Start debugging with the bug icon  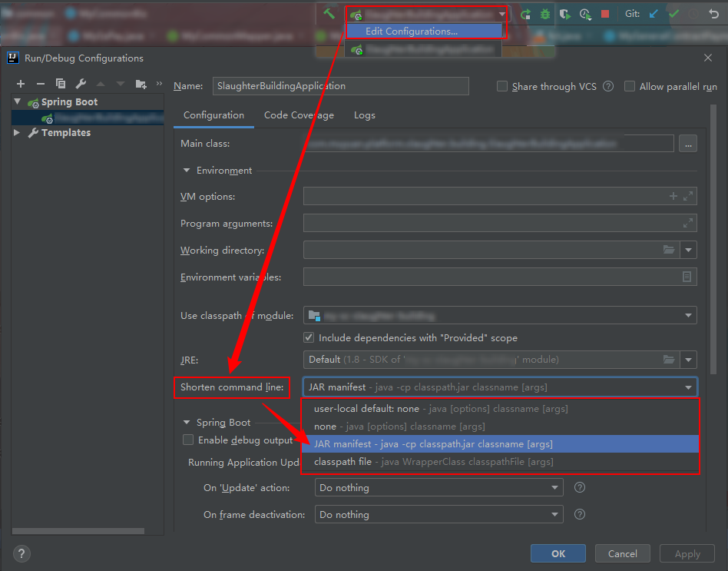(x=545, y=15)
